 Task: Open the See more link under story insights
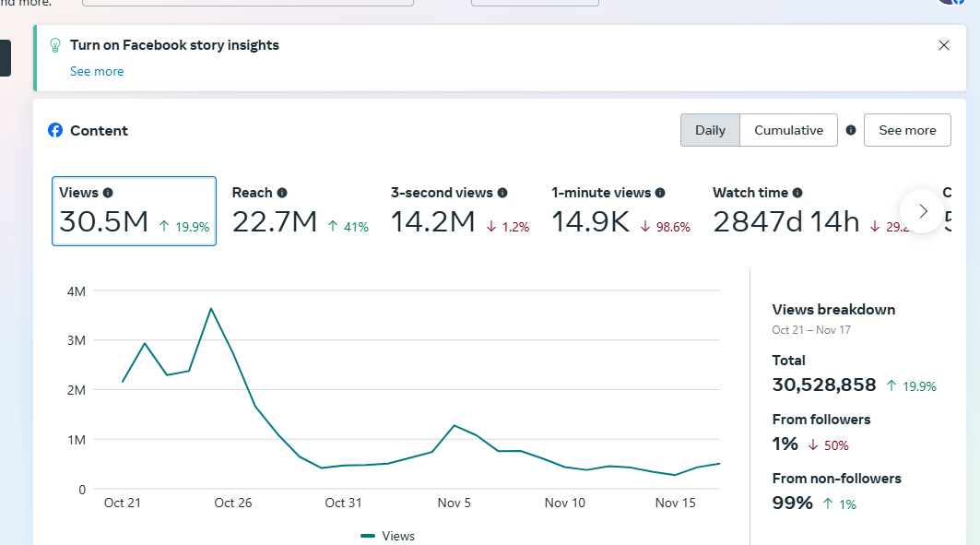coord(97,71)
